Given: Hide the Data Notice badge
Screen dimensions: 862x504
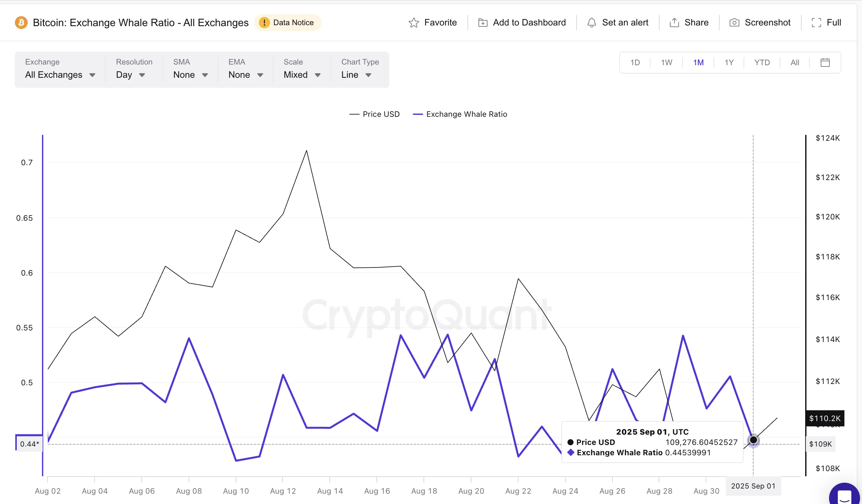Looking at the screenshot, I should [x=288, y=23].
